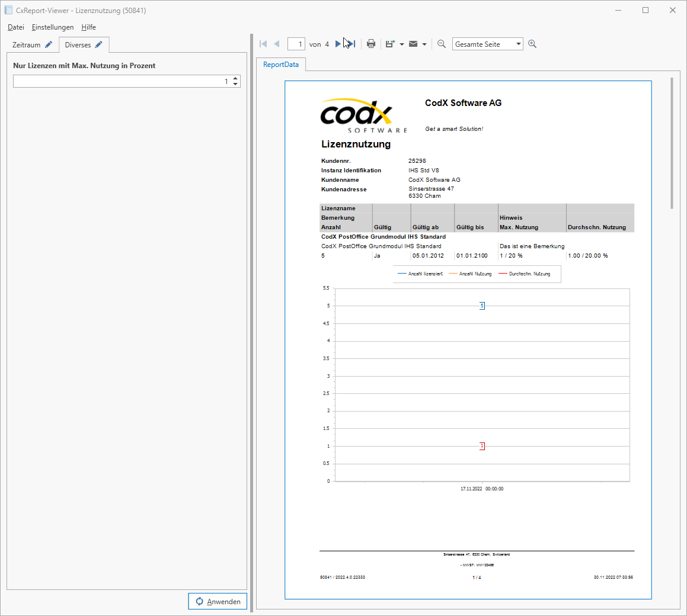This screenshot has width=687, height=616.
Task: Click the 'Gültig ab' date 05.01.2012
Action: tap(428, 256)
